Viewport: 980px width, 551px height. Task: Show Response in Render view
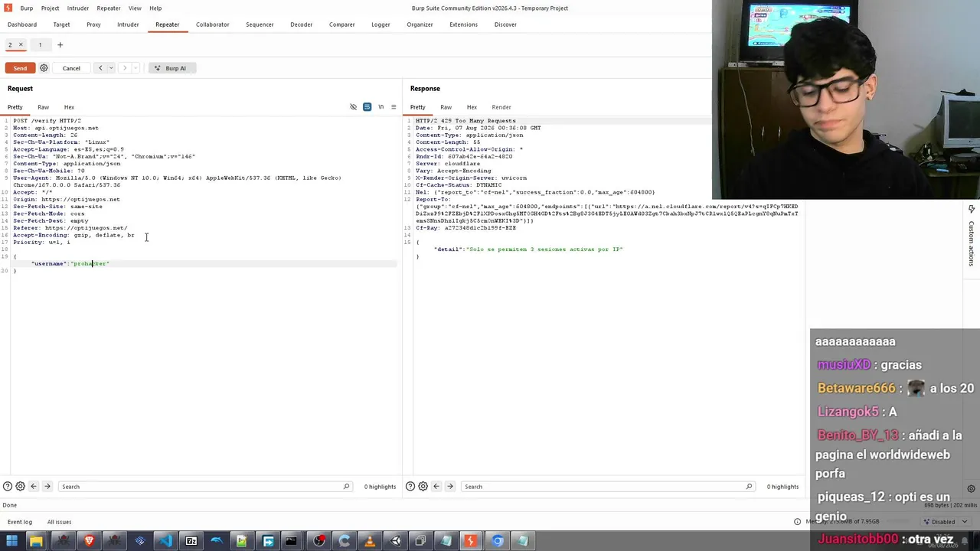(501, 107)
